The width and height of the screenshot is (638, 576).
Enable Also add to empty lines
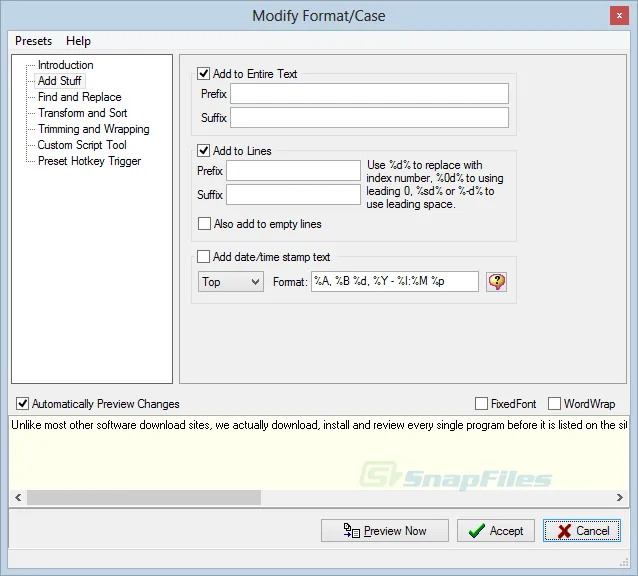[x=204, y=224]
